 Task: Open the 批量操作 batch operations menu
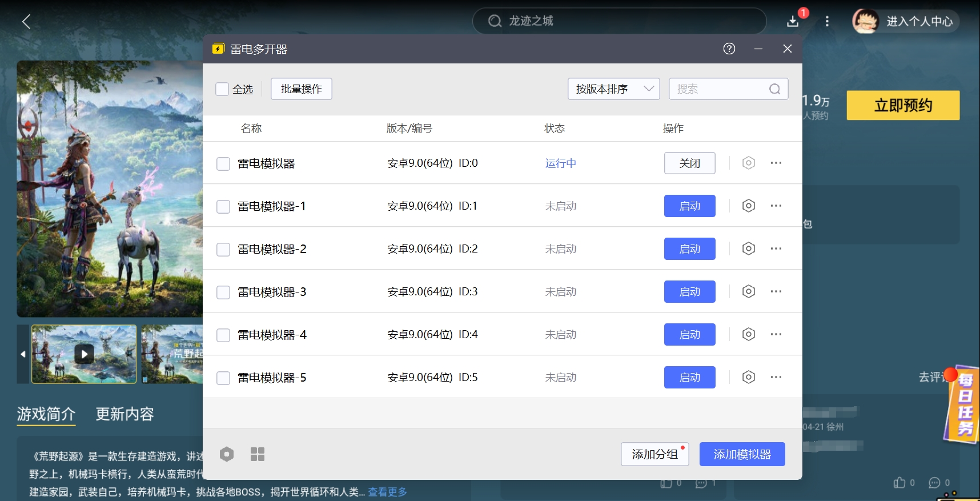click(301, 89)
